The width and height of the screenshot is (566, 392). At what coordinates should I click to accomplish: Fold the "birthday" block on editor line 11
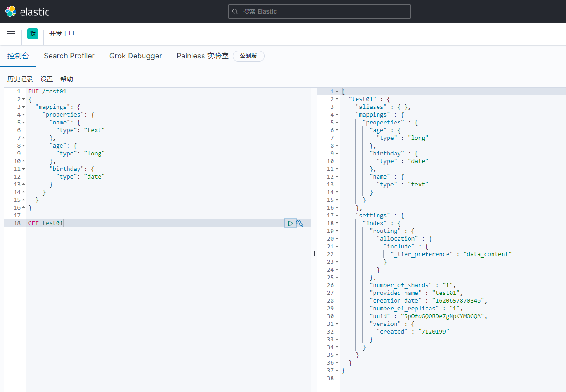pyautogui.click(x=23, y=169)
